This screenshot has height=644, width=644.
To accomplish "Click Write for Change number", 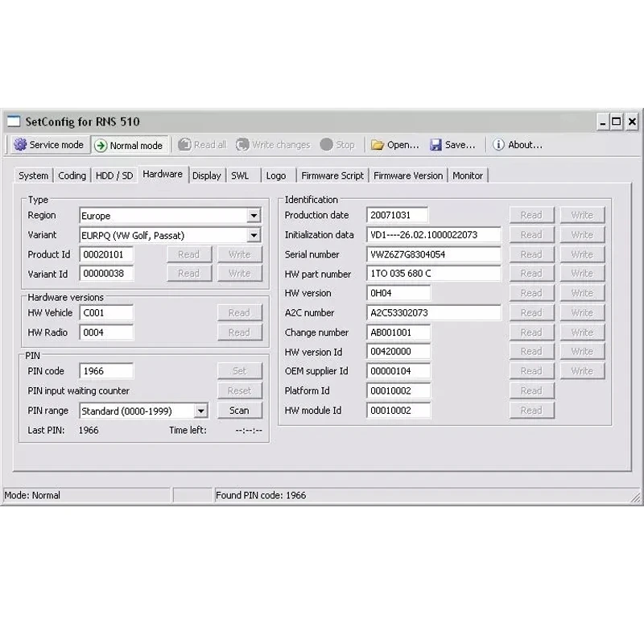I will [x=582, y=332].
